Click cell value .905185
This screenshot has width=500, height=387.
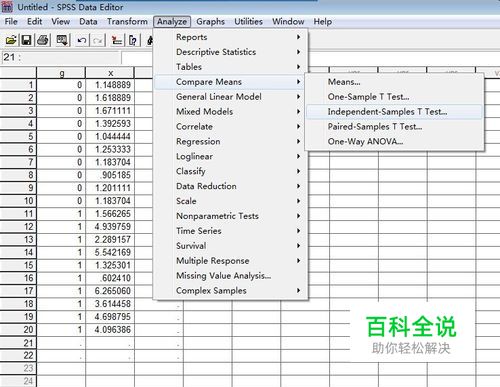point(110,175)
